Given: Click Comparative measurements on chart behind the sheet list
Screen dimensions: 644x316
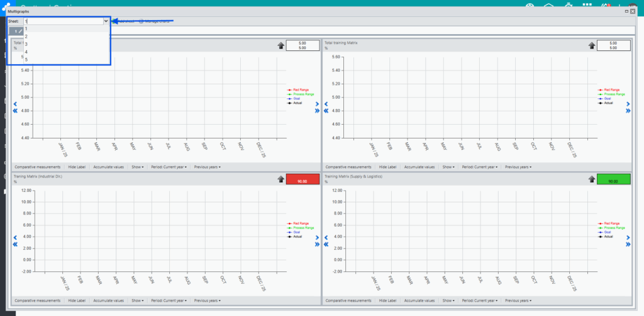Looking at the screenshot, I should coord(37,167).
